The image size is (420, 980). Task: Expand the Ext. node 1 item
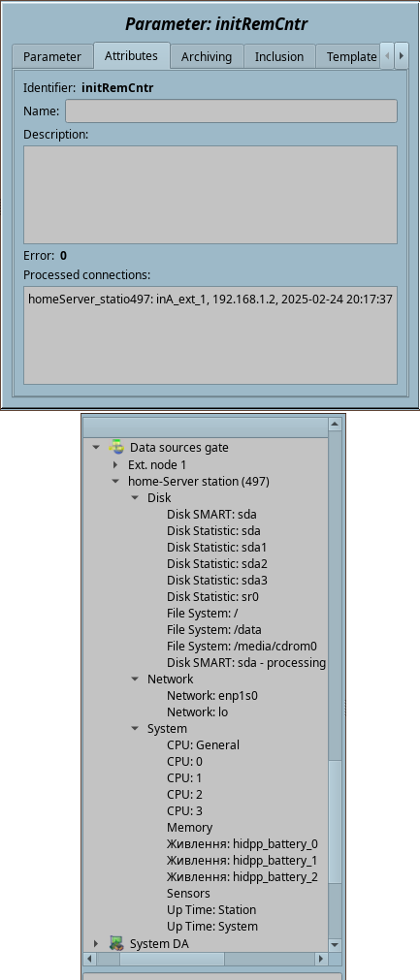coord(115,464)
